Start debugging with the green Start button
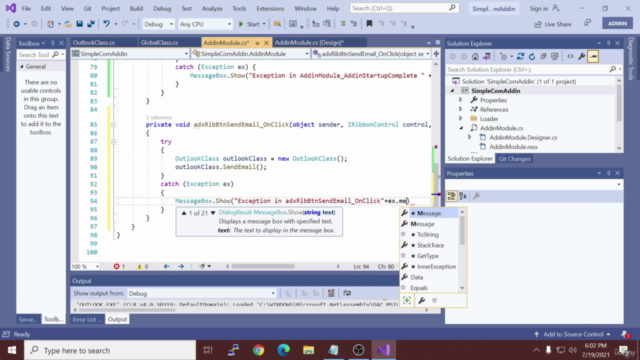The image size is (640, 360). pos(249,24)
